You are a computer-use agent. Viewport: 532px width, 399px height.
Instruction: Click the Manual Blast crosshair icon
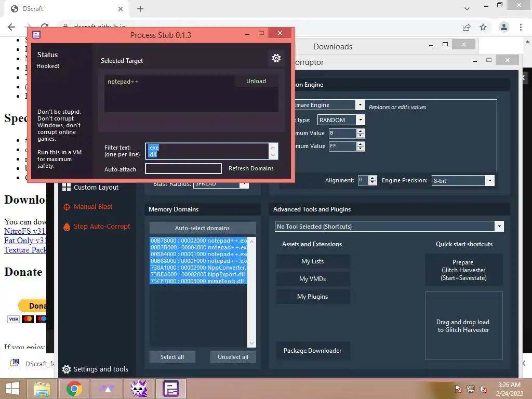(x=66, y=207)
